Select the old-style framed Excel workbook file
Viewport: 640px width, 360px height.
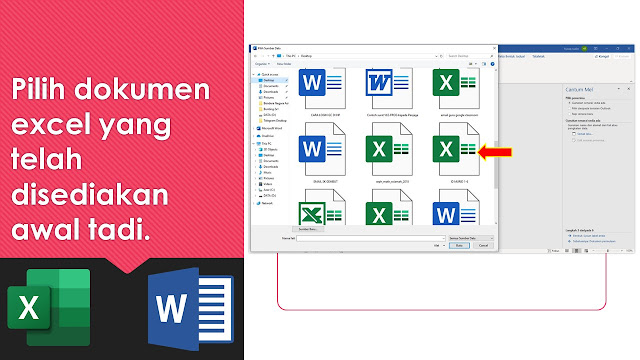[322, 207]
